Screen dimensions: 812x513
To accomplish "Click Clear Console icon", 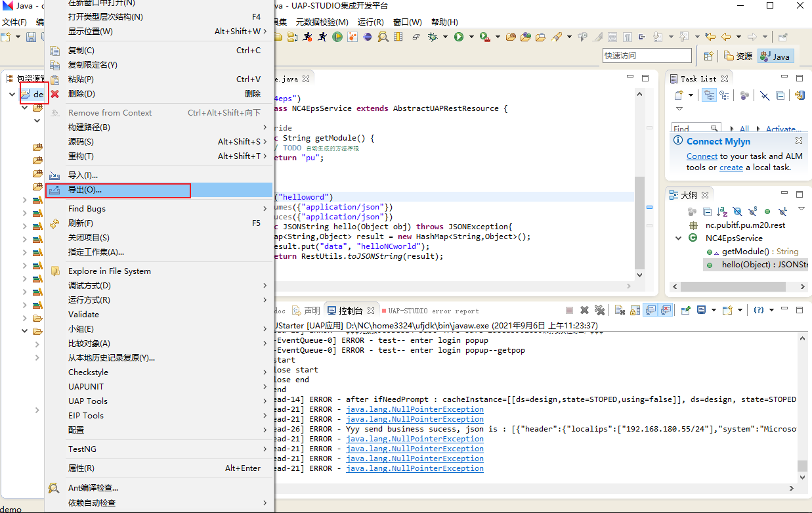I will (x=620, y=310).
